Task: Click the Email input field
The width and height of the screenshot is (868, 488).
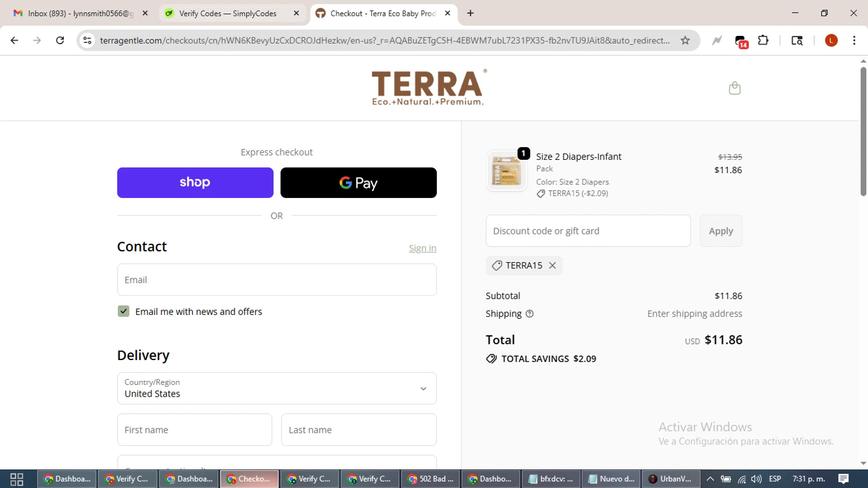Action: click(x=277, y=280)
